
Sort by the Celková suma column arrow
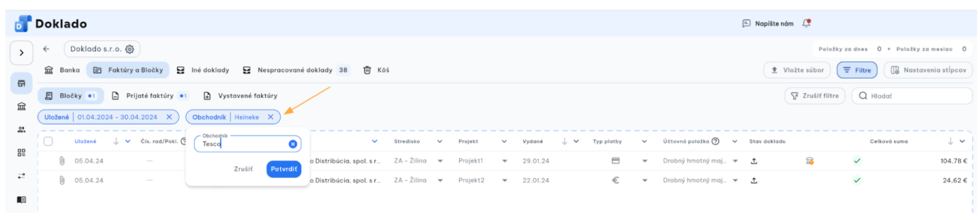(x=951, y=141)
